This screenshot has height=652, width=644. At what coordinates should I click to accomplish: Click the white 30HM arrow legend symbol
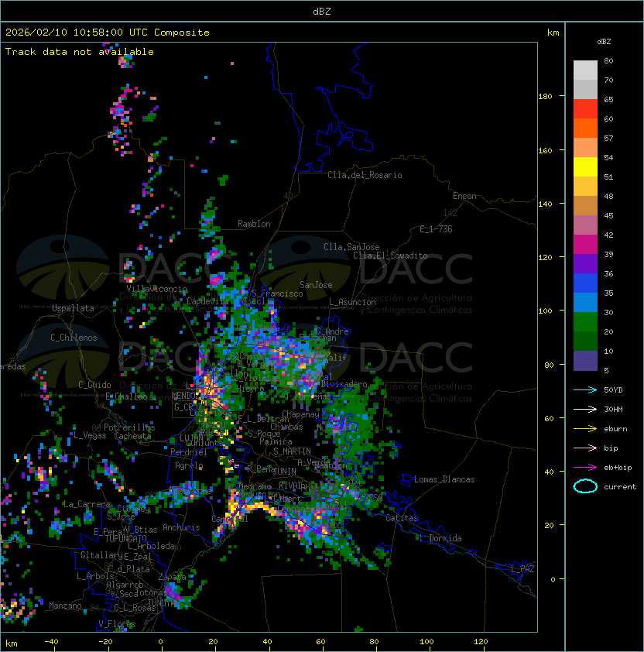tap(585, 409)
